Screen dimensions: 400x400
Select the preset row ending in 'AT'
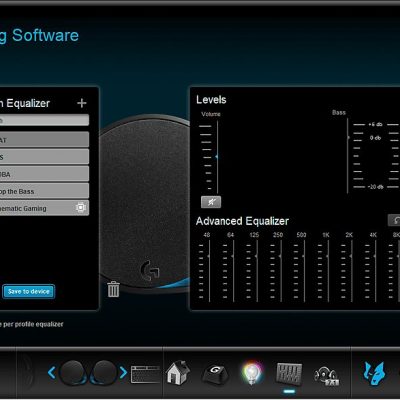coord(44,139)
